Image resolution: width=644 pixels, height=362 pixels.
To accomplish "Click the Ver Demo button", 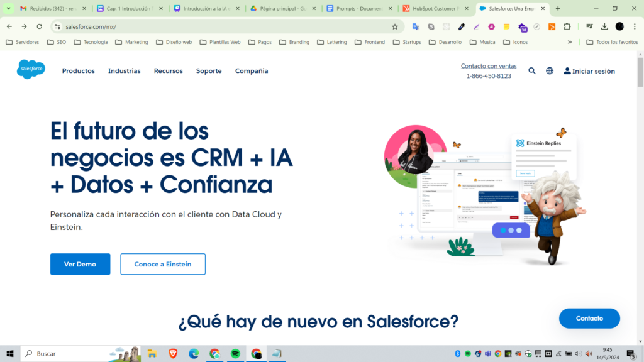I will coord(80,264).
